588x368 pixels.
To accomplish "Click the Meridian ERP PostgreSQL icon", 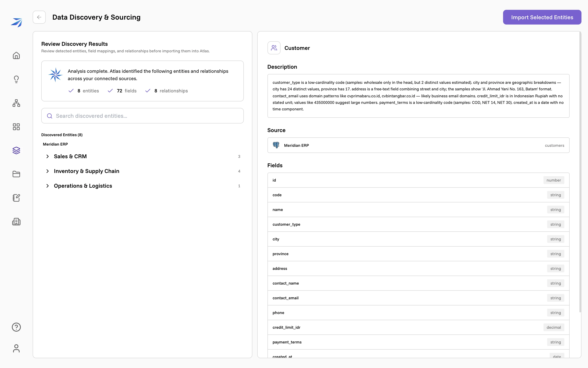I will [276, 145].
